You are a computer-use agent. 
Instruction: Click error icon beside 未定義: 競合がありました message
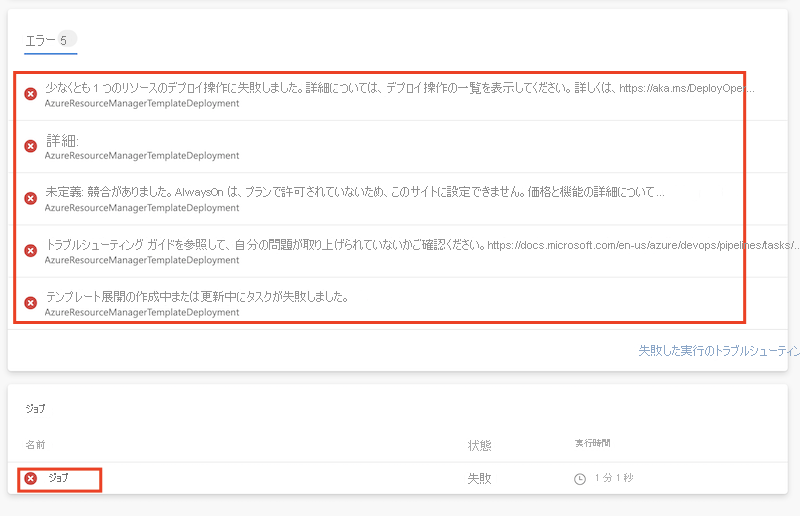pos(31,199)
